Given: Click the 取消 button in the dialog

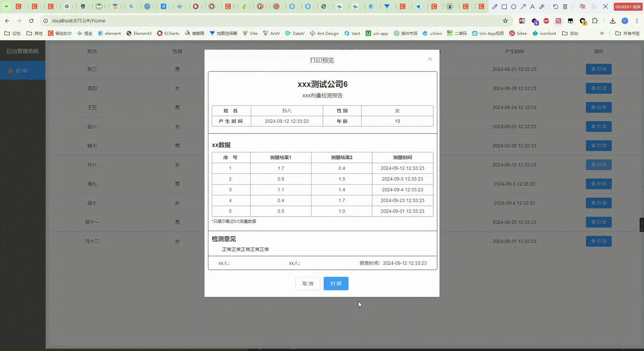Looking at the screenshot, I should (x=308, y=284).
